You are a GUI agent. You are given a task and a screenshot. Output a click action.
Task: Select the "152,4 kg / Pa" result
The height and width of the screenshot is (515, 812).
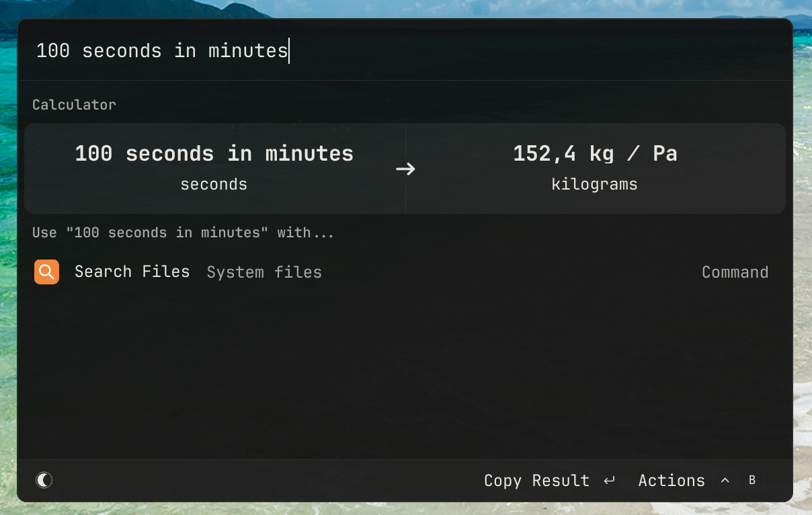pyautogui.click(x=595, y=154)
